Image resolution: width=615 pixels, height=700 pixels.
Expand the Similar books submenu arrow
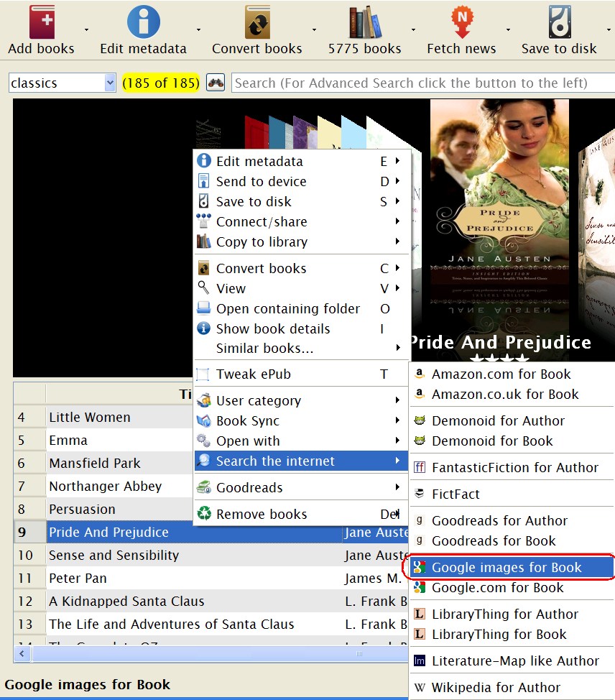point(397,347)
